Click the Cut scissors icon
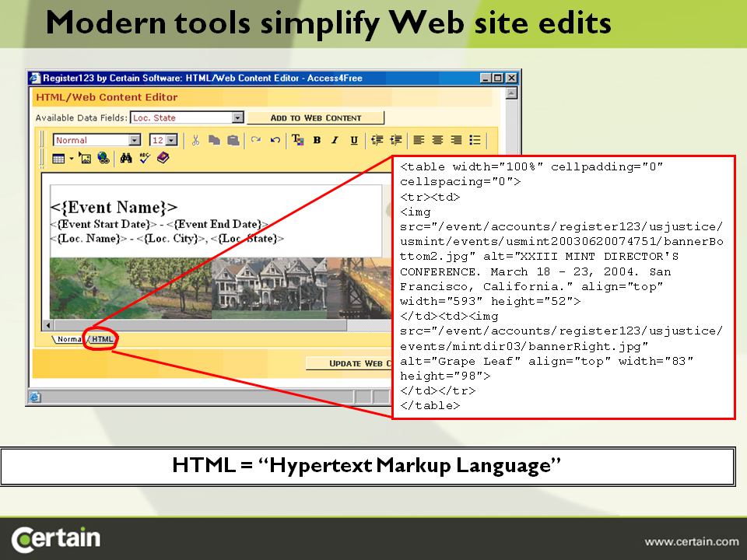 pyautogui.click(x=195, y=140)
